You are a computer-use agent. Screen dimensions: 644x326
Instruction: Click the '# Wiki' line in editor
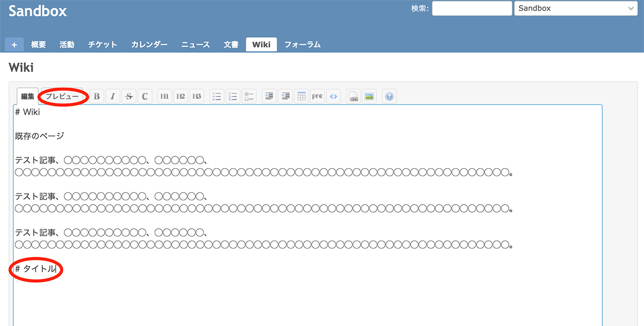27,112
